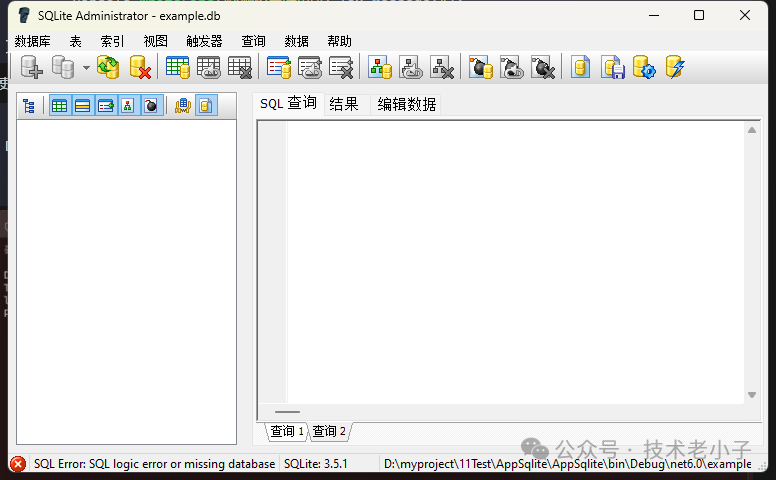Screen dimensions: 776x480
Task: Click the close database icon with red X
Action: coord(140,67)
